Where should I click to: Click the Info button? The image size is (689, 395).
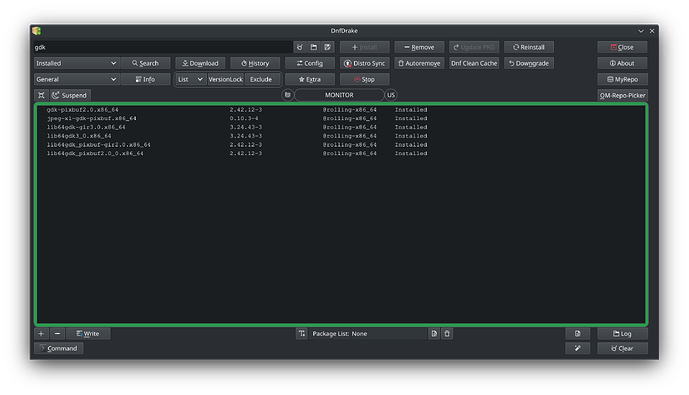pyautogui.click(x=145, y=80)
